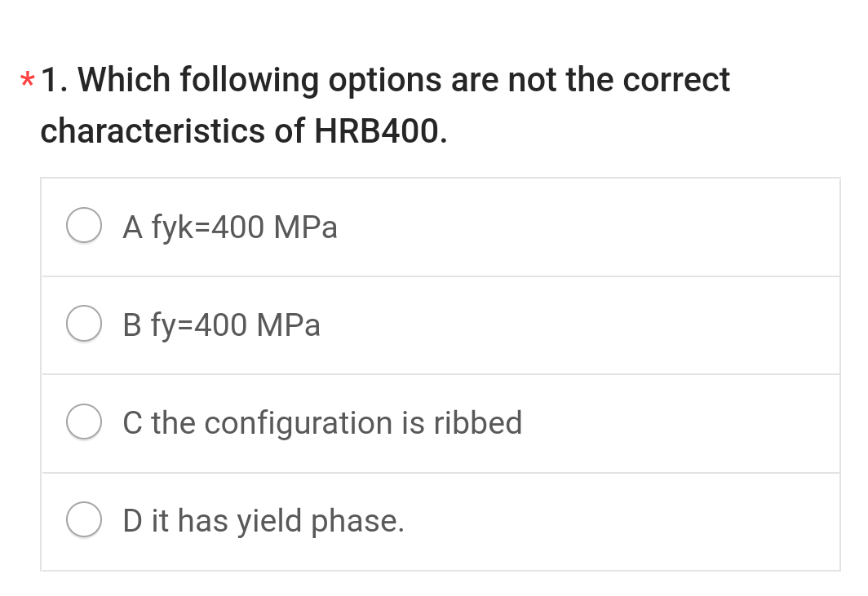868x596 pixels.
Task: Click the fourth answer row area
Action: [441, 520]
